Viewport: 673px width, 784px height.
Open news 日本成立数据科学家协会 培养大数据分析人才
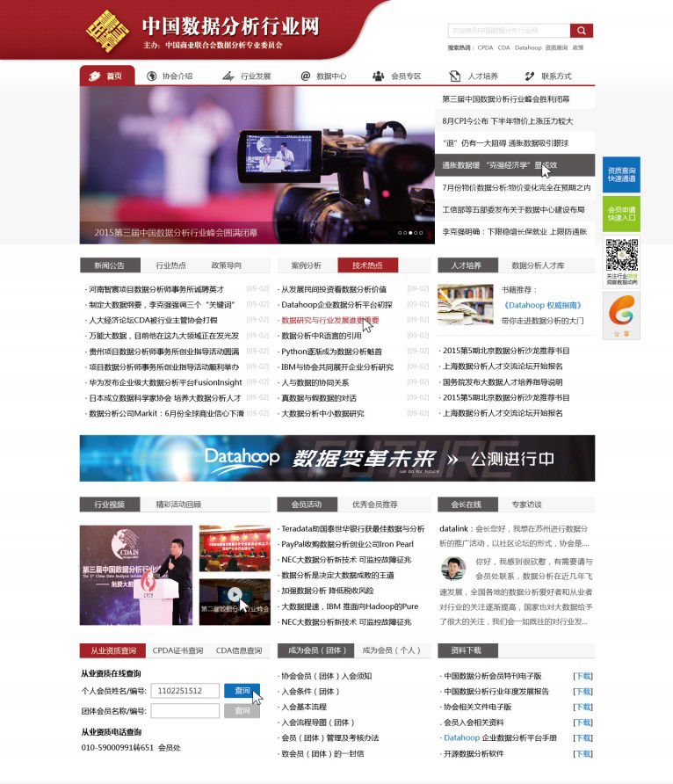(x=165, y=398)
